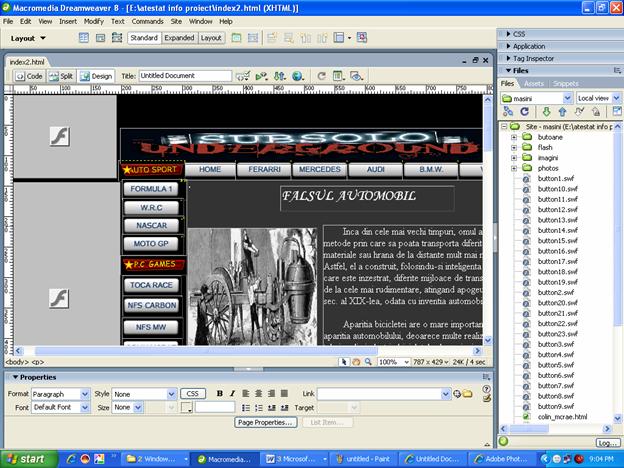Click the Point to File target icon
624x468 pixels.
tap(457, 394)
